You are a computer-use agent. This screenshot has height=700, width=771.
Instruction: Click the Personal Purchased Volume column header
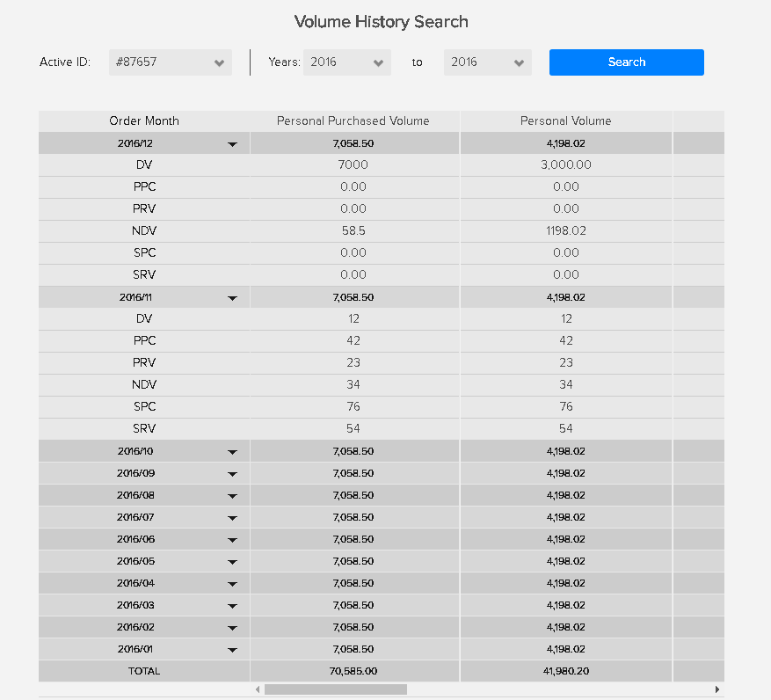(353, 120)
